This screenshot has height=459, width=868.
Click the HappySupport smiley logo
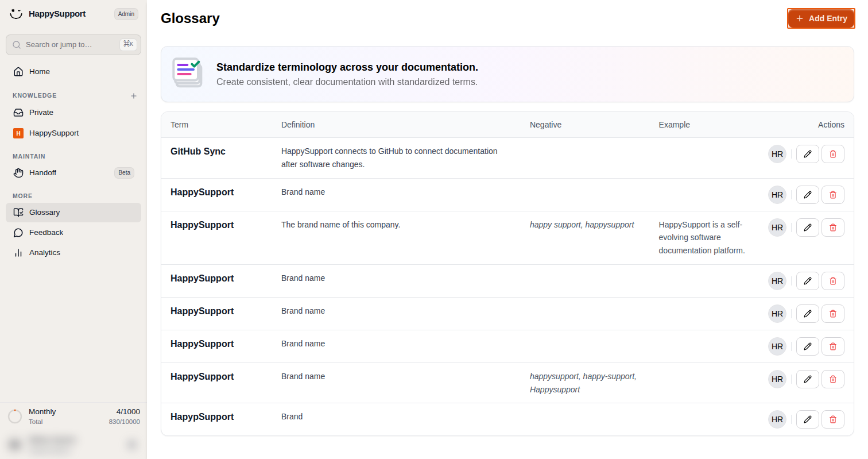coord(16,14)
